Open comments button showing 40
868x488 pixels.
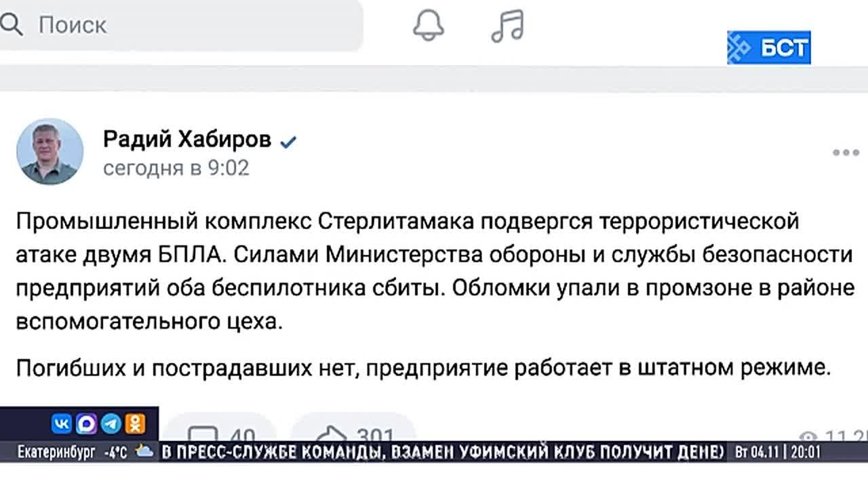[x=222, y=434]
